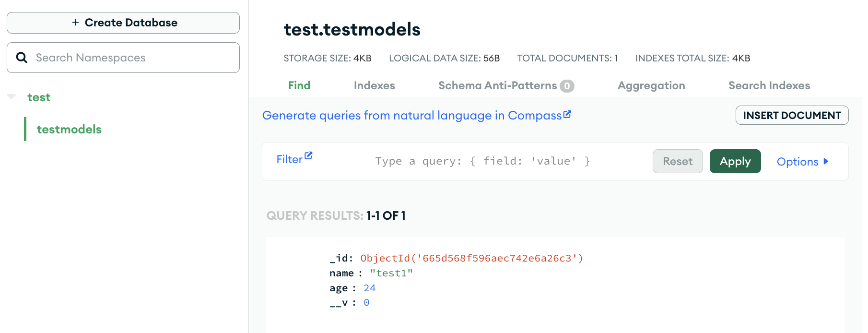Image resolution: width=868 pixels, height=333 pixels.
Task: Click the external link icon beside Filter
Action: (x=308, y=155)
